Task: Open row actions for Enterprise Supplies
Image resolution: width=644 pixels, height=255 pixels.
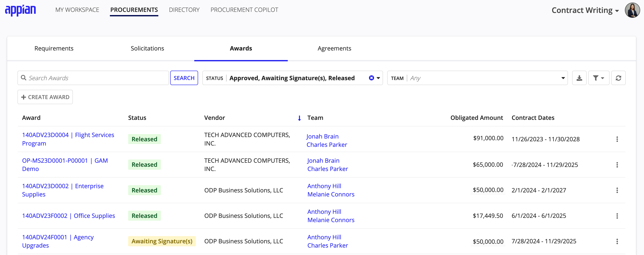Action: pyautogui.click(x=617, y=190)
